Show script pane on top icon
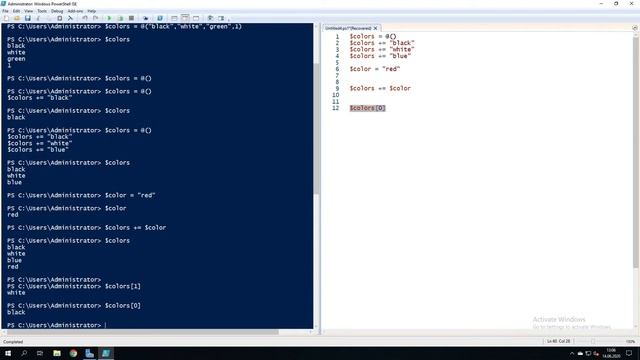The width and height of the screenshot is (640, 360). coord(174,18)
